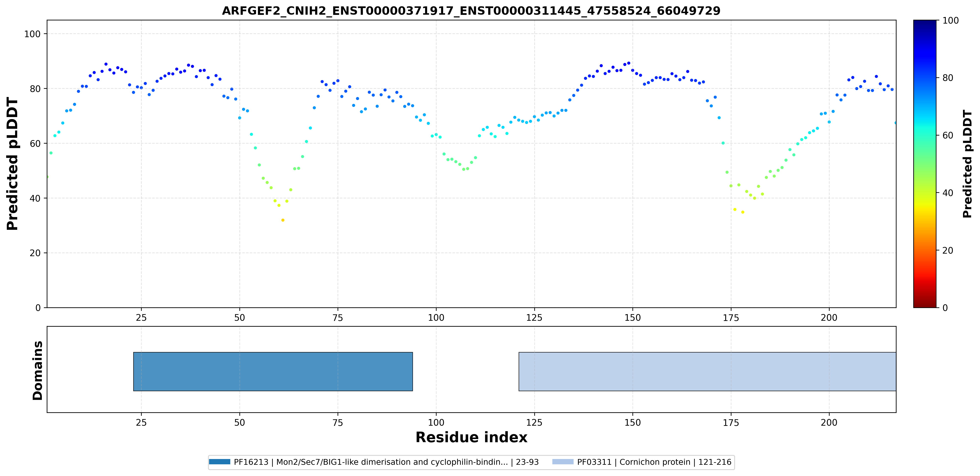This screenshot has height=476, width=980.
Task: Click the plot title ARFGEF2_CNIH2 text
Action: (471, 11)
